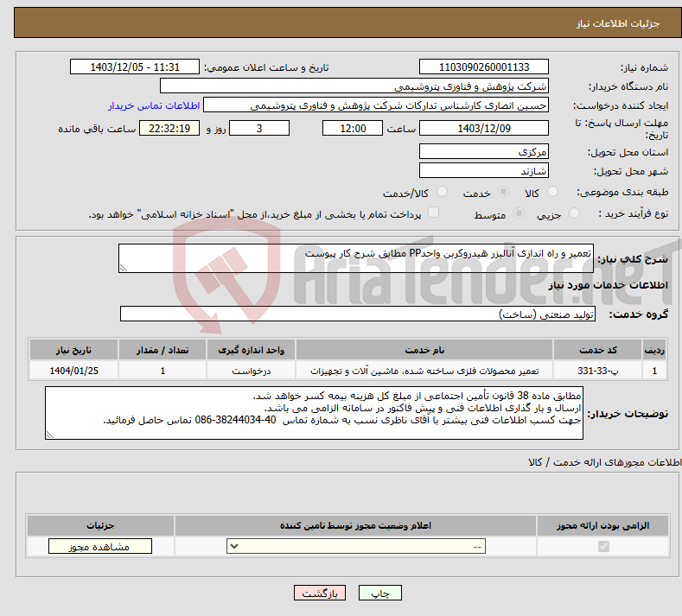The height and width of the screenshot is (616, 682).
Task: Click the اطلاعات مجوزهای ارائه خدمت heading
Action: coord(605,462)
